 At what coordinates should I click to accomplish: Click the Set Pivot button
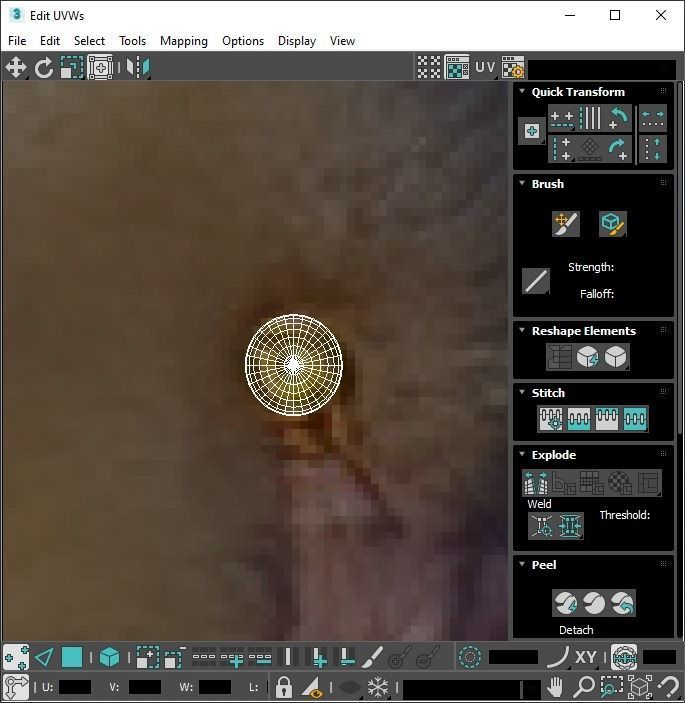[532, 131]
